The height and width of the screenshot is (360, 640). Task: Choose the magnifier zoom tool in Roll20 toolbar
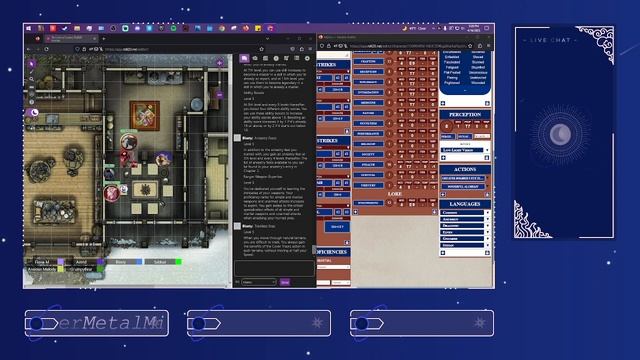click(x=31, y=79)
